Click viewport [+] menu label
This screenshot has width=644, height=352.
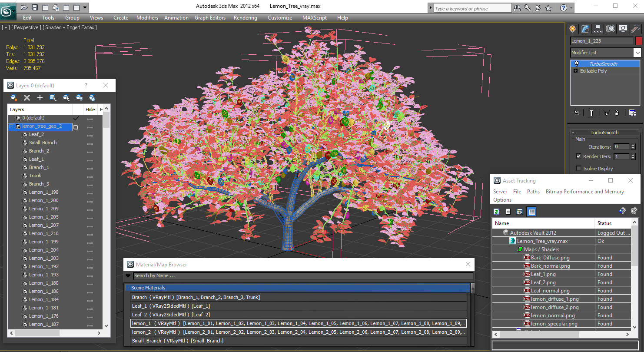coord(6,27)
